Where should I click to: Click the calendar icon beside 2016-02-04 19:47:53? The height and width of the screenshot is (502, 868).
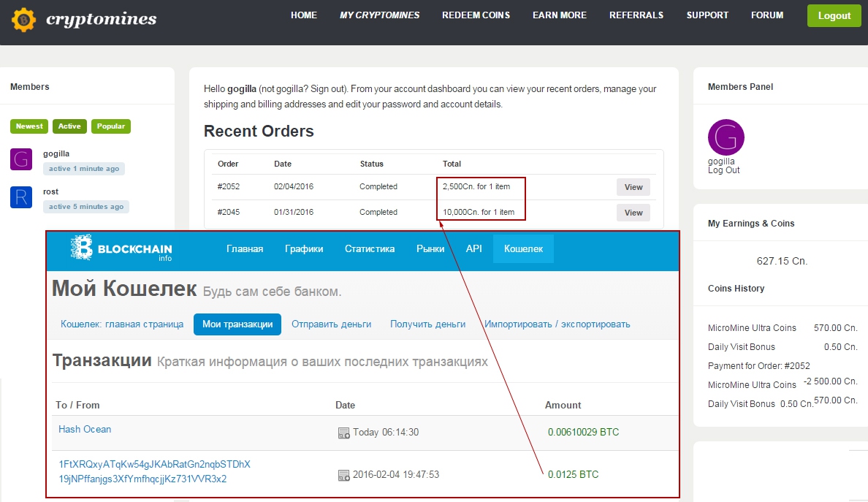tap(344, 475)
